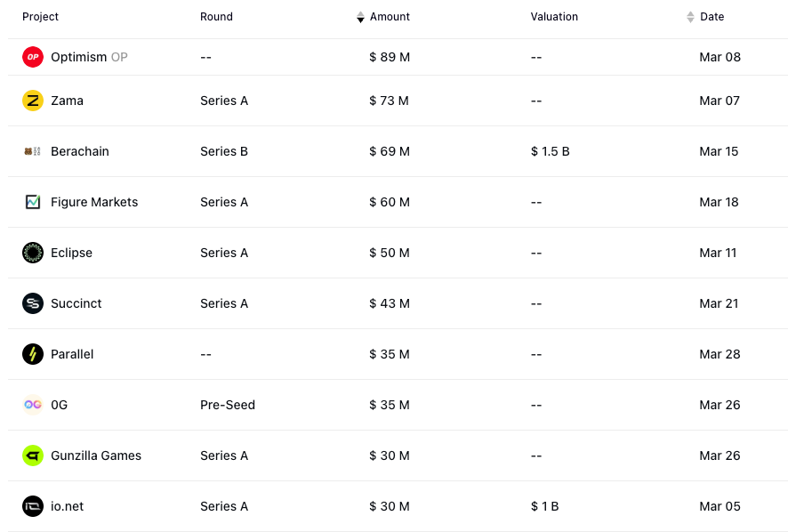Click the Zama yellow logo icon
This screenshot has height=532, width=788.
(x=33, y=101)
